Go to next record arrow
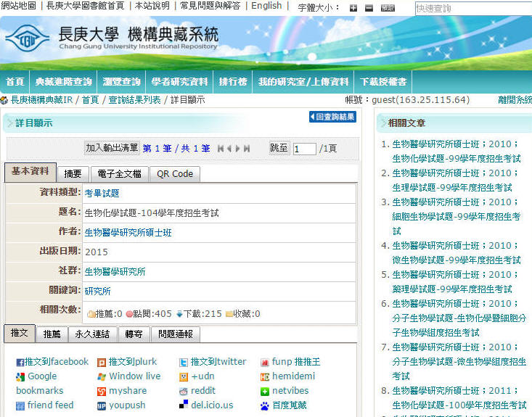The image size is (532, 417). (238, 149)
